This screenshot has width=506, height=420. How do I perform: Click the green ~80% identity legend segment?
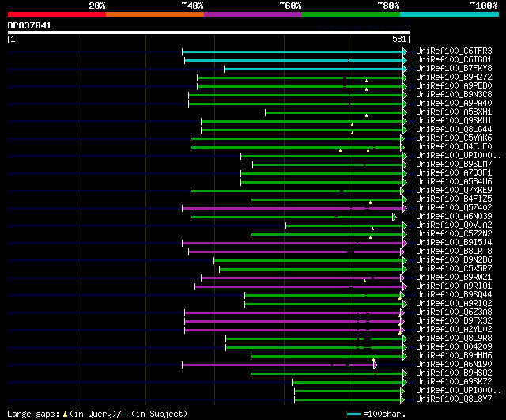(x=351, y=14)
